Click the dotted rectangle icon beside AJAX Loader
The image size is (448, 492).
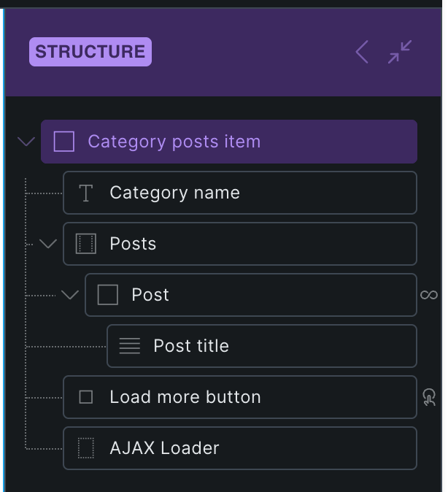point(86,448)
